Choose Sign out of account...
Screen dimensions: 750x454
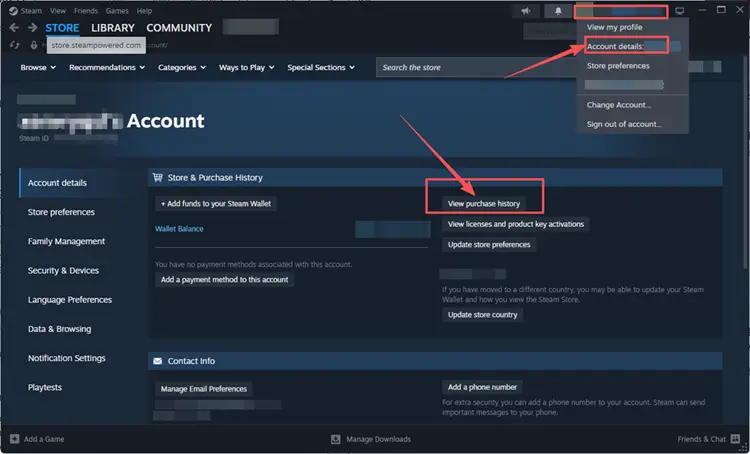624,124
